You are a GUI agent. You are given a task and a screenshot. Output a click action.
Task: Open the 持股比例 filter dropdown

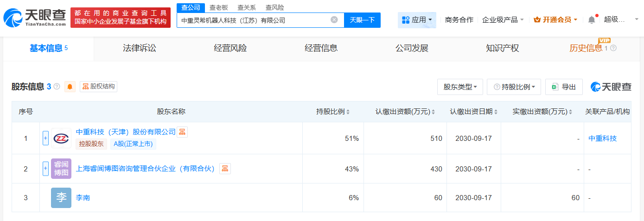click(x=514, y=87)
